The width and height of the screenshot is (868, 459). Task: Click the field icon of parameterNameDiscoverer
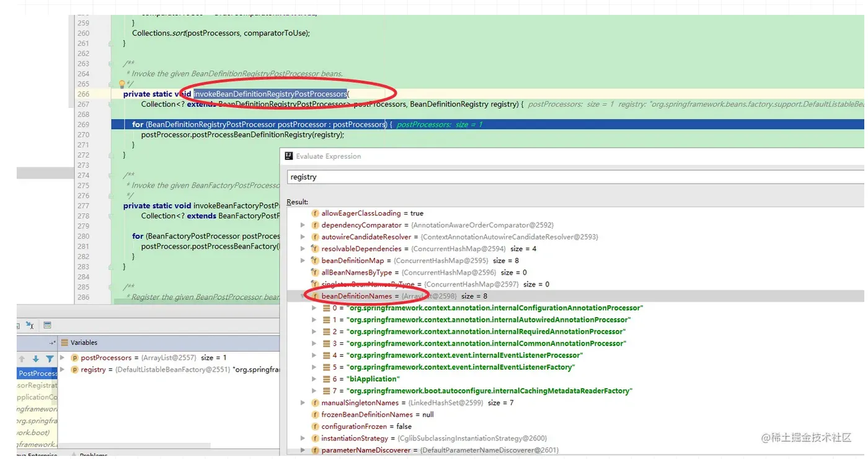click(x=315, y=450)
